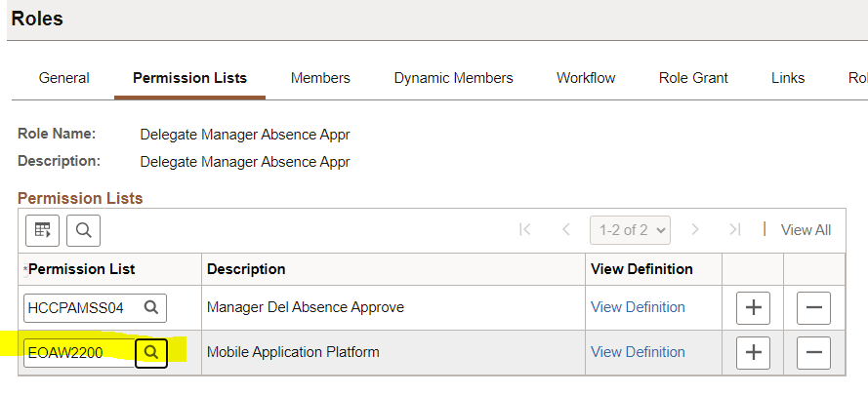Switch to the General tab
Viewport: 868px width, 395px height.
click(x=63, y=78)
